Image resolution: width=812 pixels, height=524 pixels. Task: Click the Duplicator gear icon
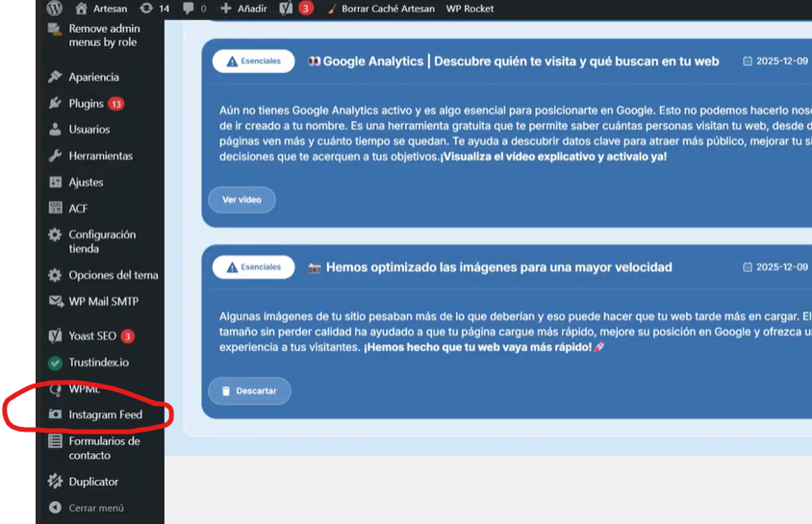55,482
